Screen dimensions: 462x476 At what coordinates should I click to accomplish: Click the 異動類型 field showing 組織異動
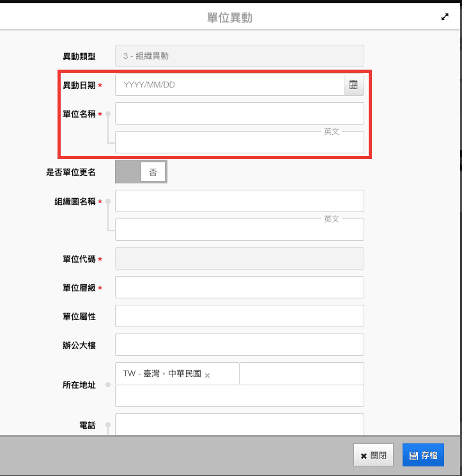pyautogui.click(x=239, y=56)
